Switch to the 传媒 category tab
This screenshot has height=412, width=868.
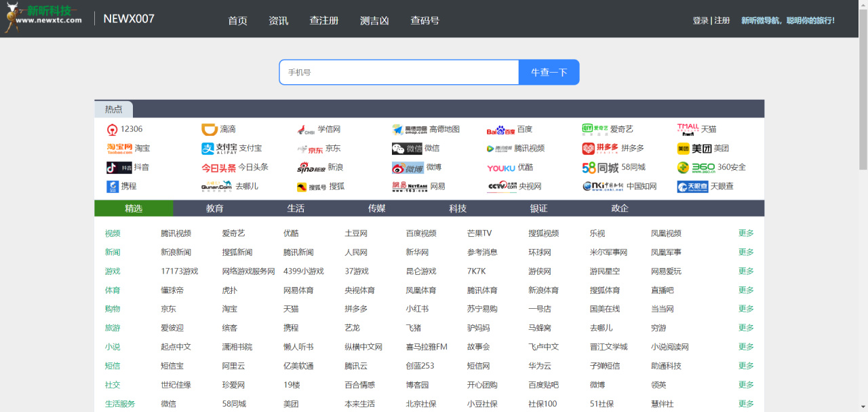376,208
